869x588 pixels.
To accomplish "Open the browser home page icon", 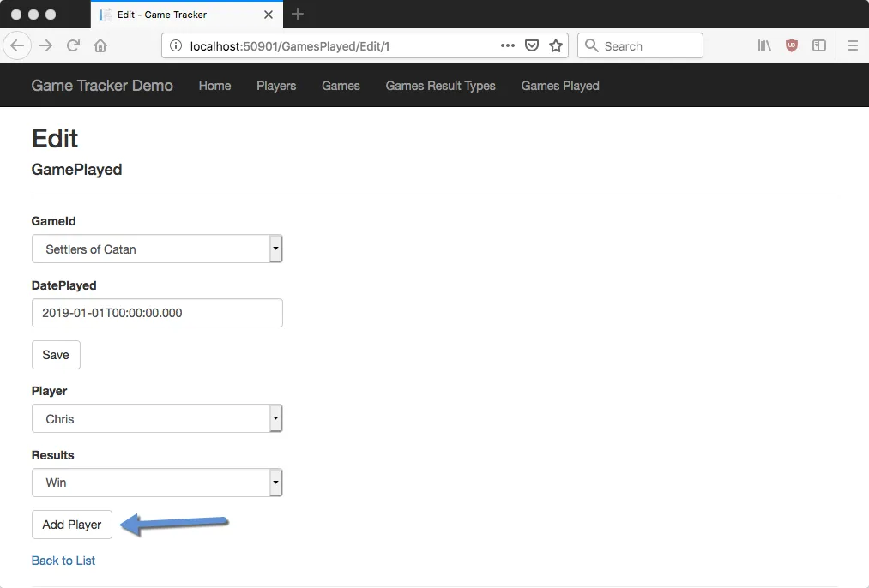I will pyautogui.click(x=100, y=45).
